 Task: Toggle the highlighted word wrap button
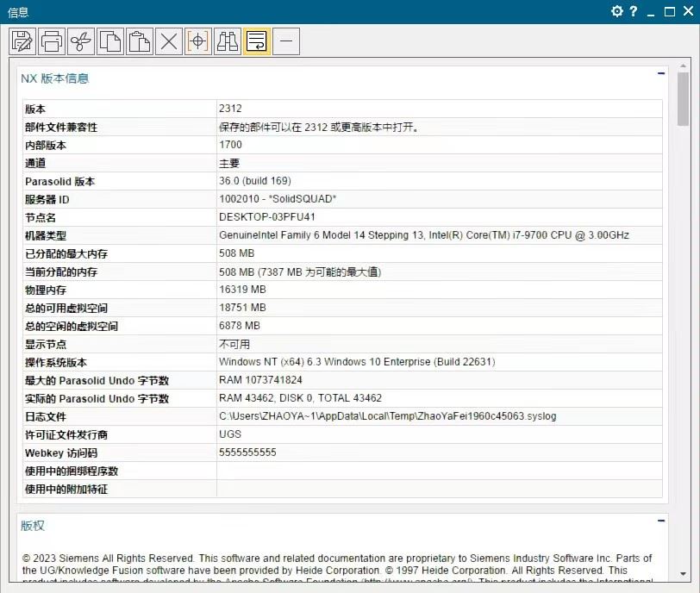(x=257, y=42)
